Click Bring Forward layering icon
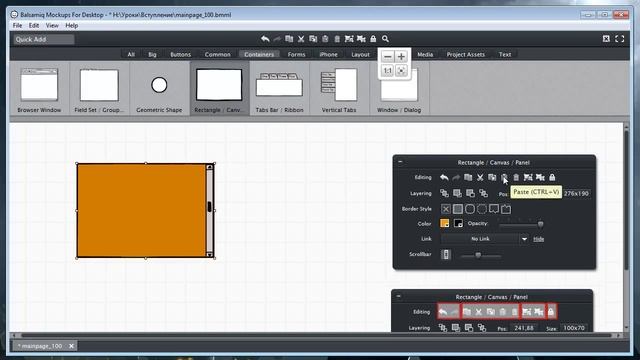This screenshot has width=640, height=360. point(457,193)
